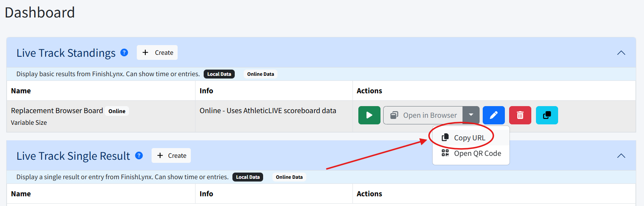Click the blue pencil edit icon
This screenshot has height=206, width=644.
coord(494,115)
